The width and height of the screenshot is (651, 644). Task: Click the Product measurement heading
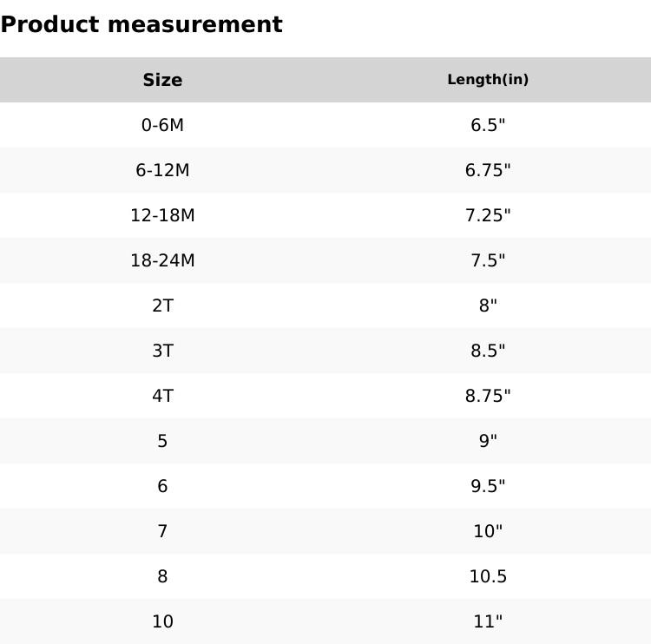(141, 24)
